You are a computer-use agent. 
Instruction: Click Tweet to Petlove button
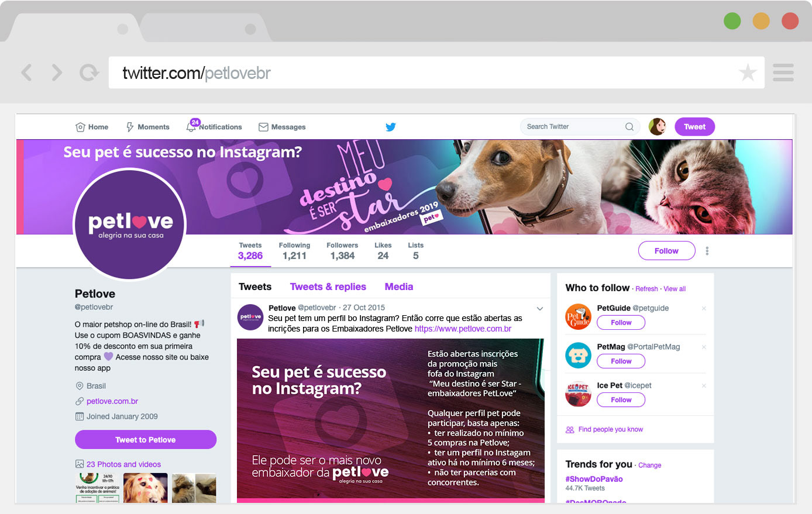coord(146,440)
